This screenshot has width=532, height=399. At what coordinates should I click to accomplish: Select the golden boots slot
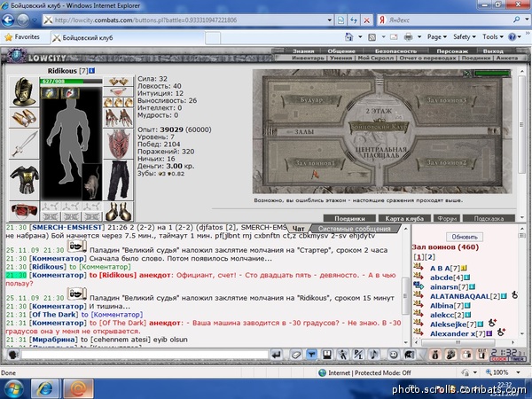coord(118,212)
